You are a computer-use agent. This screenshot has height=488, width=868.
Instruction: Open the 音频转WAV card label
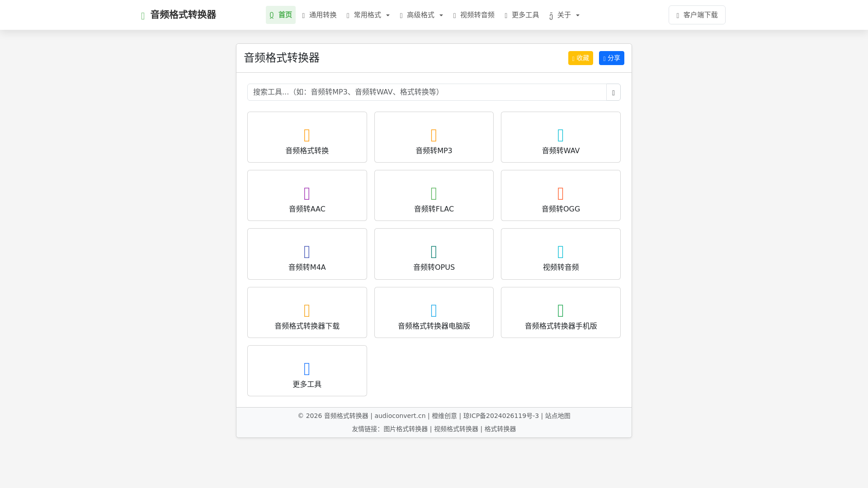(561, 150)
